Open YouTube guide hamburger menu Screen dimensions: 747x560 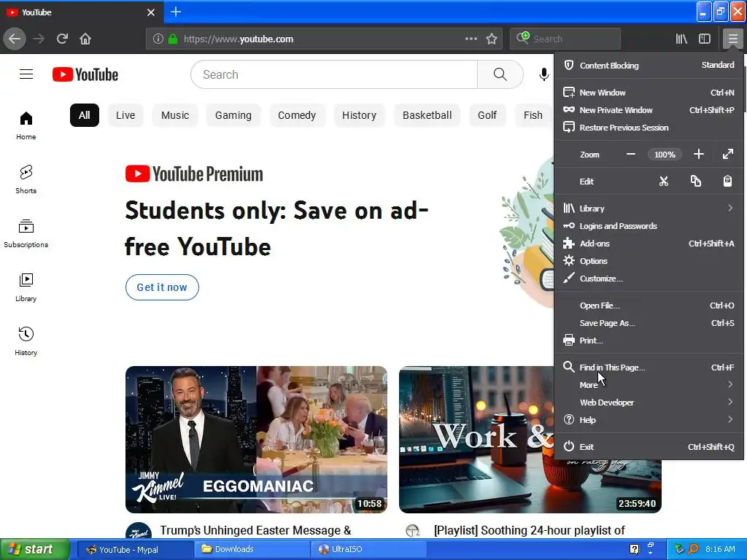(x=26, y=74)
